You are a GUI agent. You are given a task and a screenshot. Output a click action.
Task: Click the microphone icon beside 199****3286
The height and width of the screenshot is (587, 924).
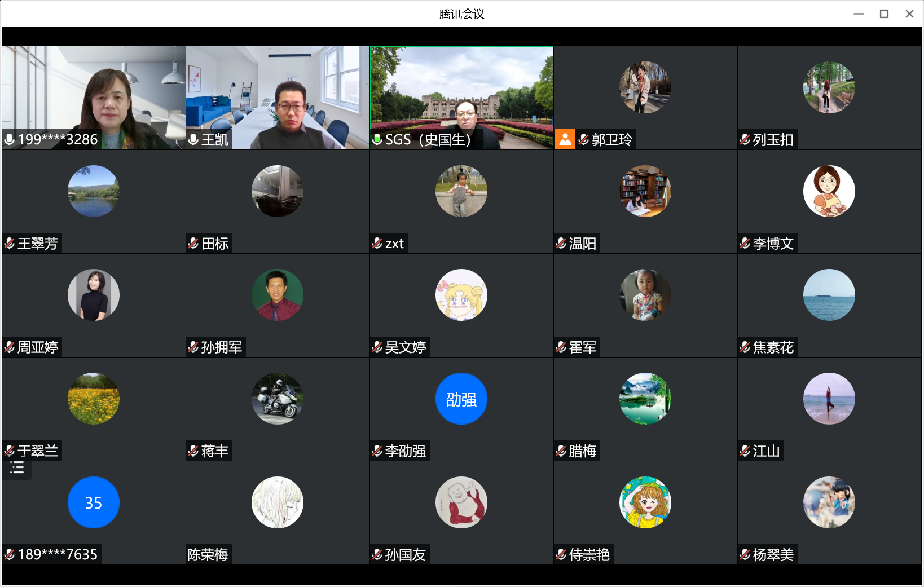10,139
